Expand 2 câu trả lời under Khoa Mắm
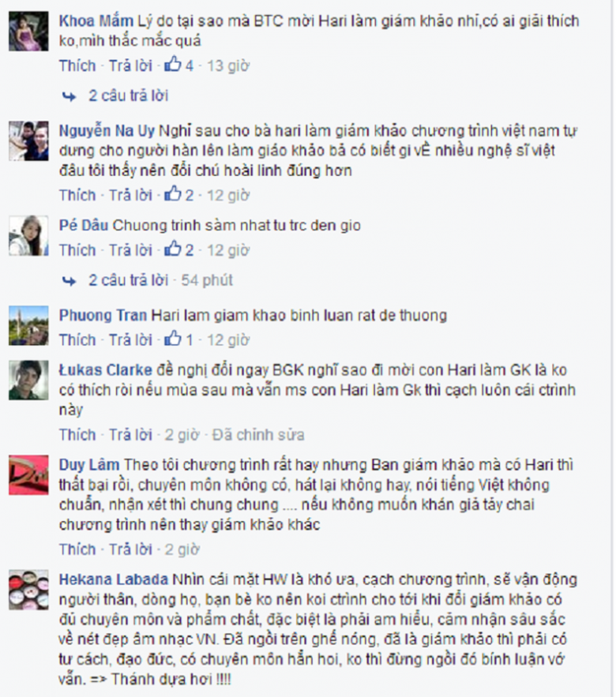616x697 pixels. click(128, 96)
